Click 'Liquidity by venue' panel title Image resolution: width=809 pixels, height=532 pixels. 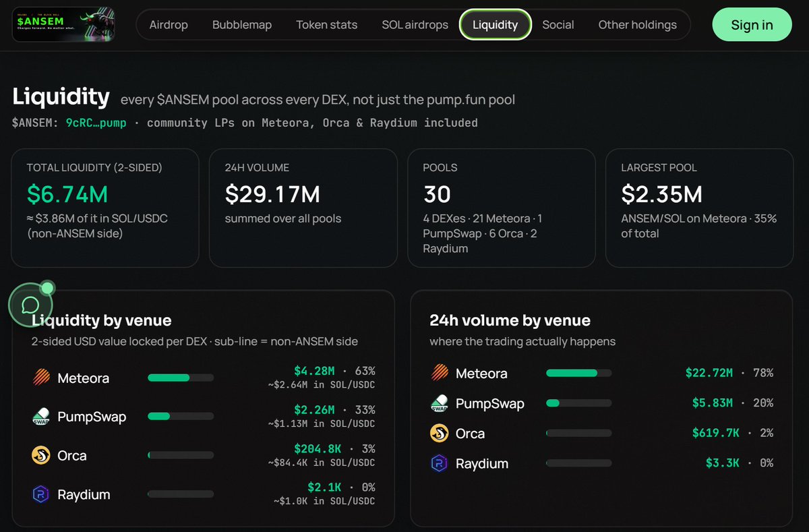(102, 320)
